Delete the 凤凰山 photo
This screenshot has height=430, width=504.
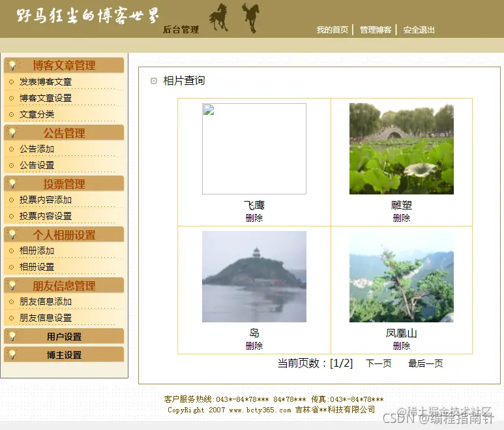[402, 346]
